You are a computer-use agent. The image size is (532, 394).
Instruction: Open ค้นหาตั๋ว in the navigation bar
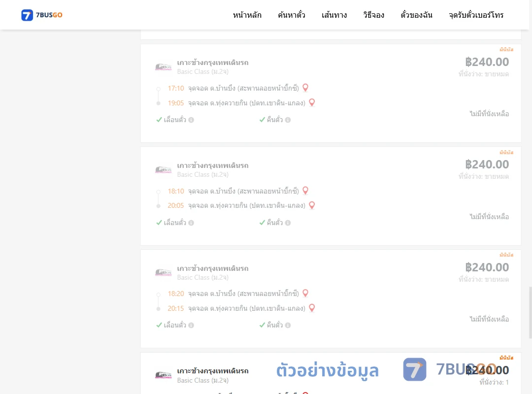click(x=292, y=15)
